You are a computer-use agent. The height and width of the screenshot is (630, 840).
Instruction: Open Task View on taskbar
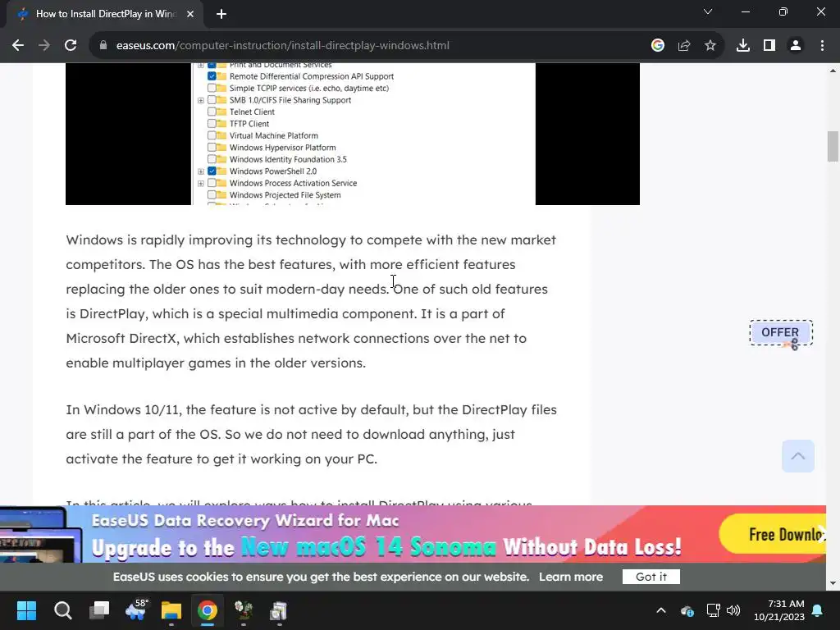(x=99, y=610)
